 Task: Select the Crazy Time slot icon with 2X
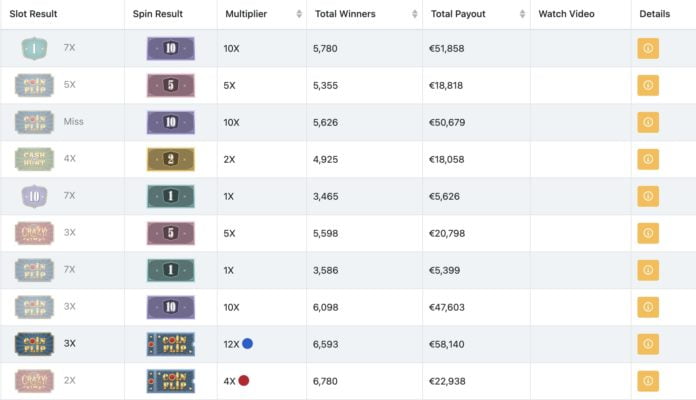pyautogui.click(x=34, y=381)
